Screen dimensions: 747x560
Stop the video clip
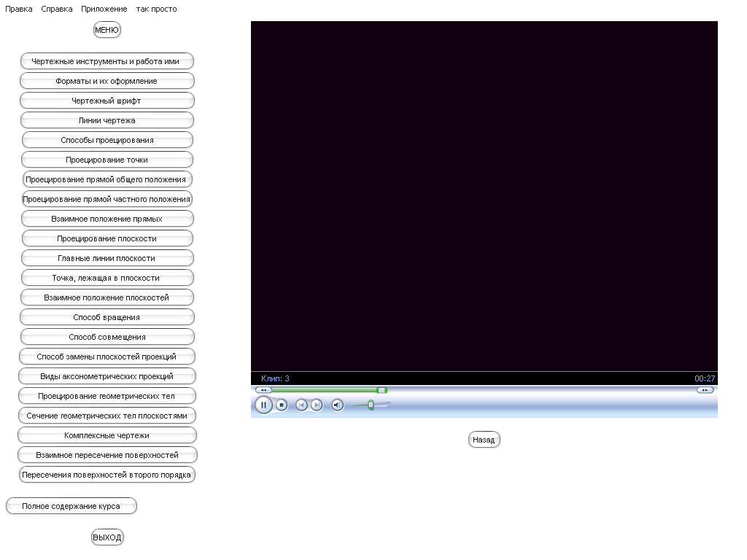[x=282, y=405]
